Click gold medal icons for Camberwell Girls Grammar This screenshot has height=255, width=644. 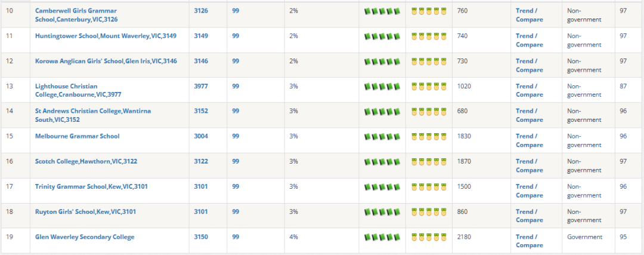429,11
